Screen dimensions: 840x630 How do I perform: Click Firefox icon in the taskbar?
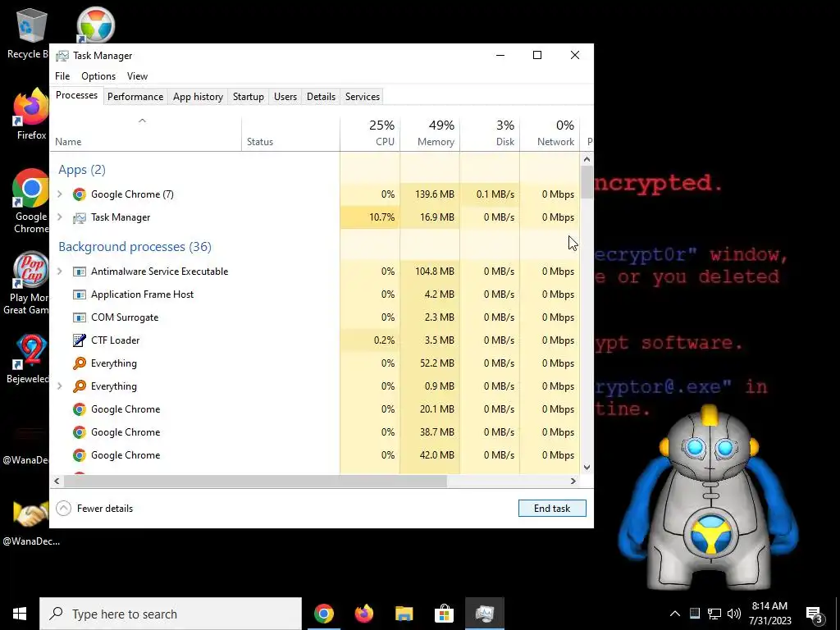(x=363, y=614)
